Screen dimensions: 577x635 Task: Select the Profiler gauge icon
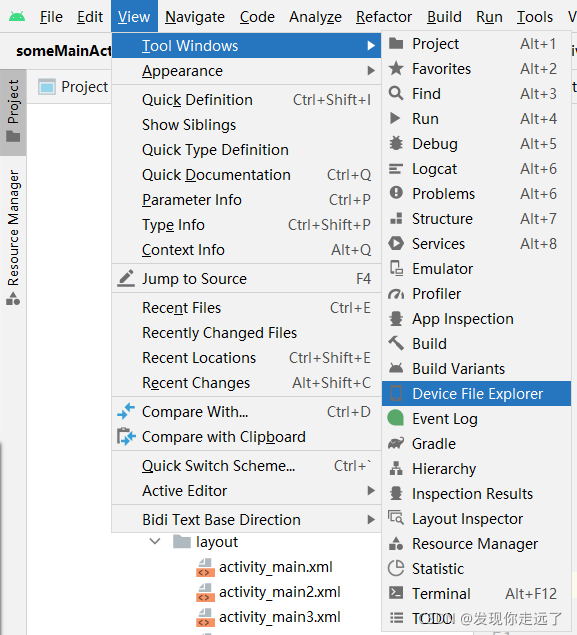pyautogui.click(x=396, y=294)
